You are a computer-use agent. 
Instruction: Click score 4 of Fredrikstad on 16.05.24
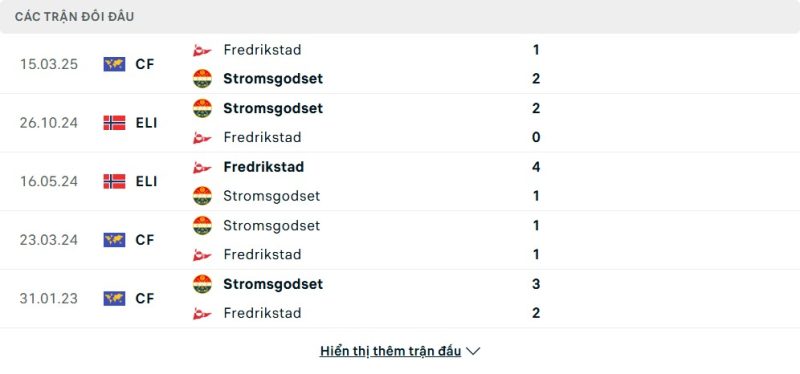[x=536, y=167]
